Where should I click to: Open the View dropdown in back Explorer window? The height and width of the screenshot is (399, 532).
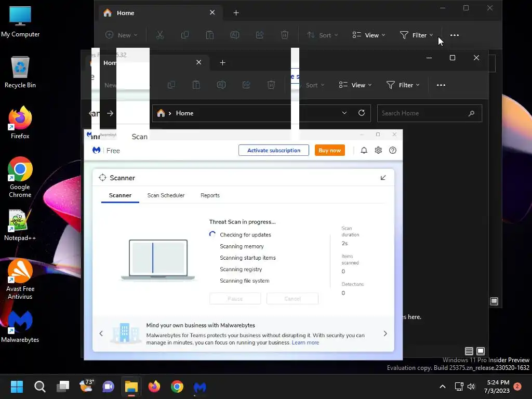368,35
